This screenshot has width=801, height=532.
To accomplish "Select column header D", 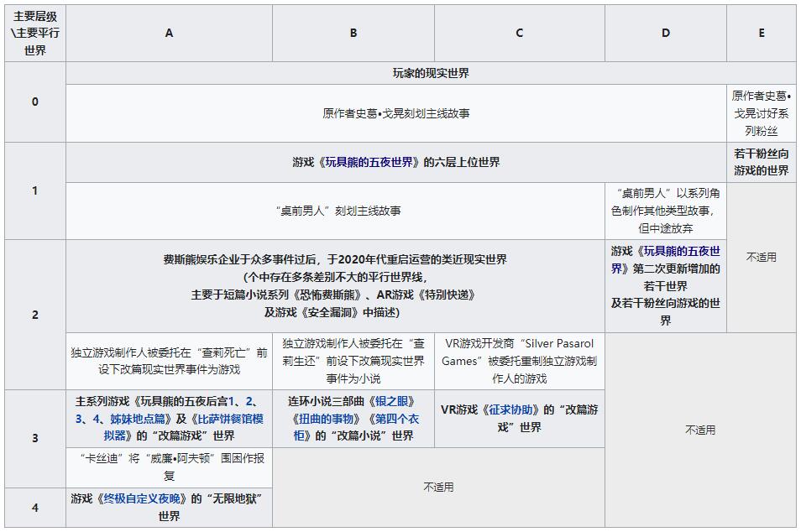I will [665, 34].
